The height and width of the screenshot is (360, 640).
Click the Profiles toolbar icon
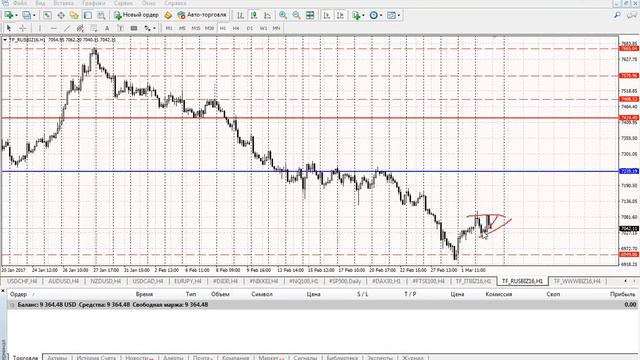27,16
